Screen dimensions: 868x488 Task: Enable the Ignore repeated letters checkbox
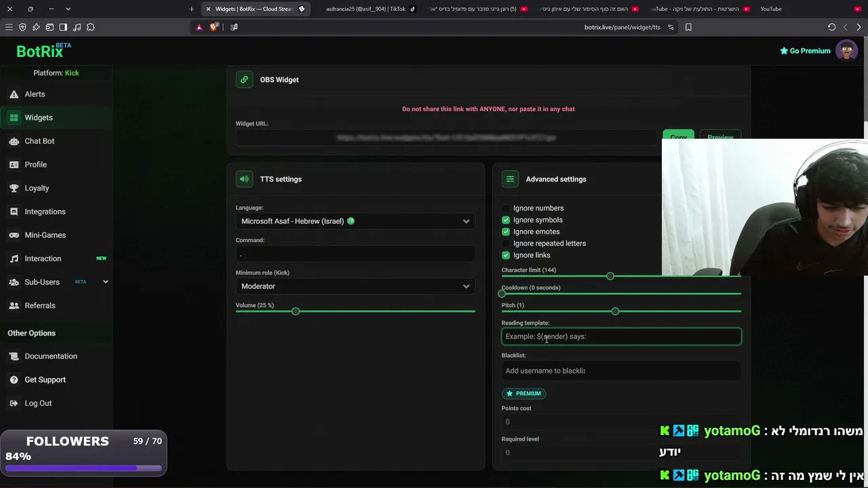[x=506, y=243]
